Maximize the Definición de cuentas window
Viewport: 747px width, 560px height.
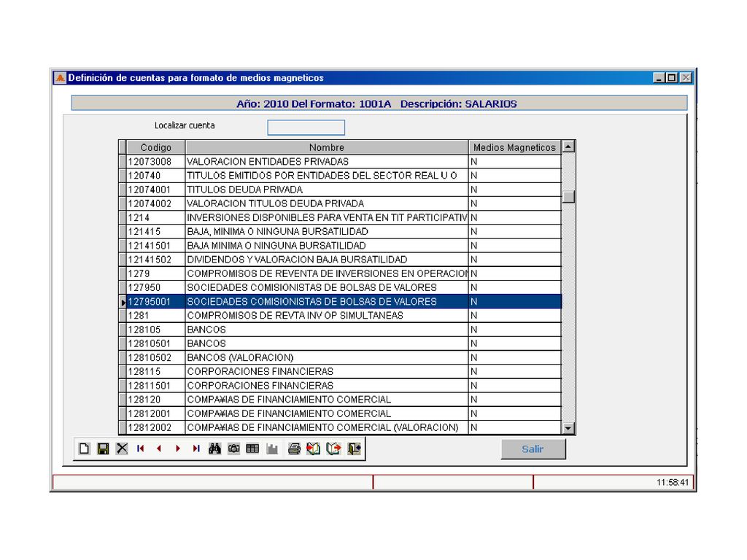tap(672, 77)
